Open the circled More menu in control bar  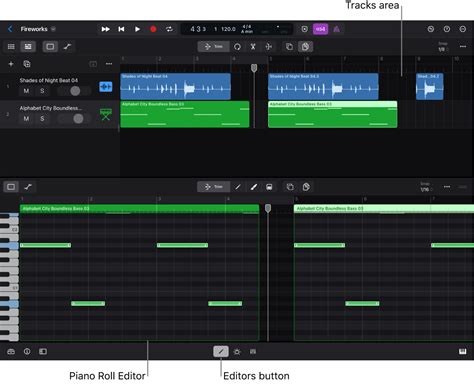point(463,29)
